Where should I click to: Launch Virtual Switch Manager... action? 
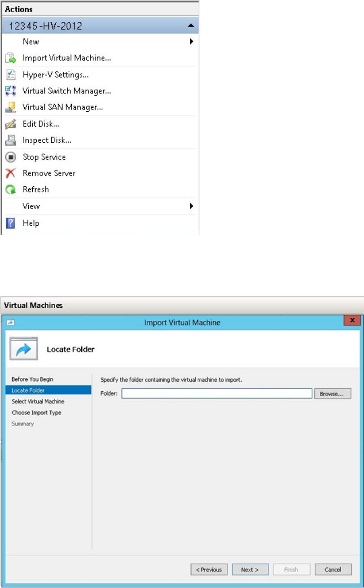point(67,91)
